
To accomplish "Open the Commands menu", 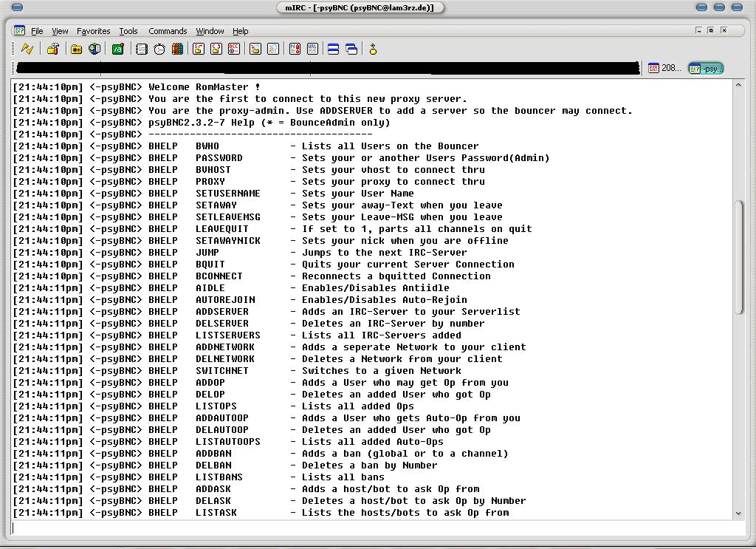I will click(x=168, y=31).
